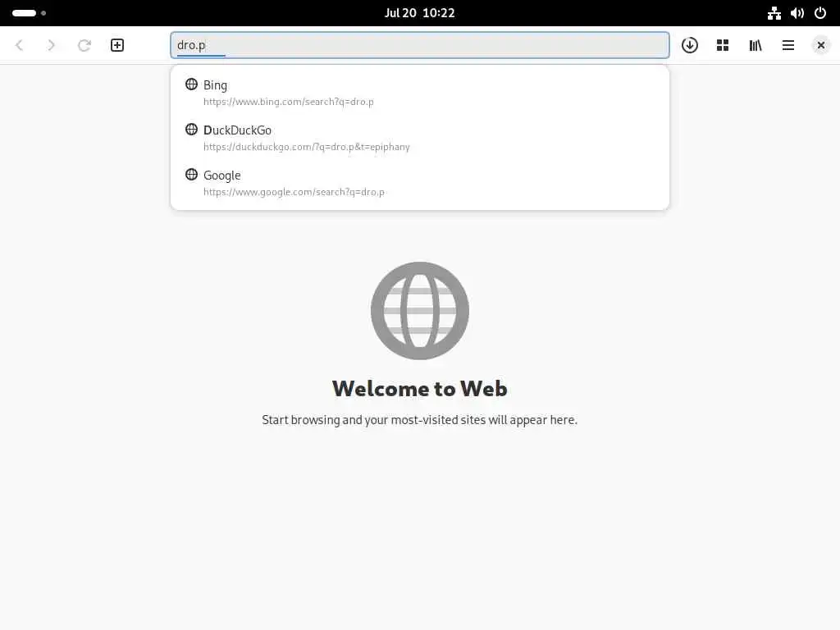Show the tab overview grid
This screenshot has height=630, width=840.
pyautogui.click(x=722, y=45)
